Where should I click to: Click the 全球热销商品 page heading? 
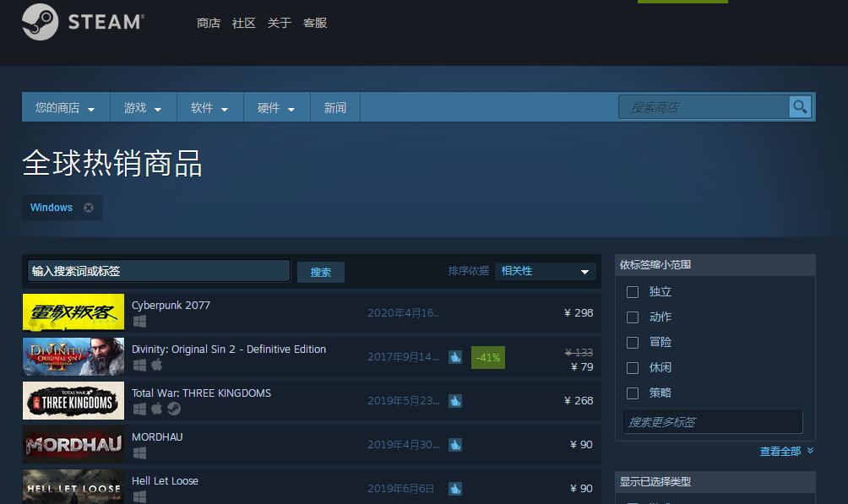[x=112, y=163]
